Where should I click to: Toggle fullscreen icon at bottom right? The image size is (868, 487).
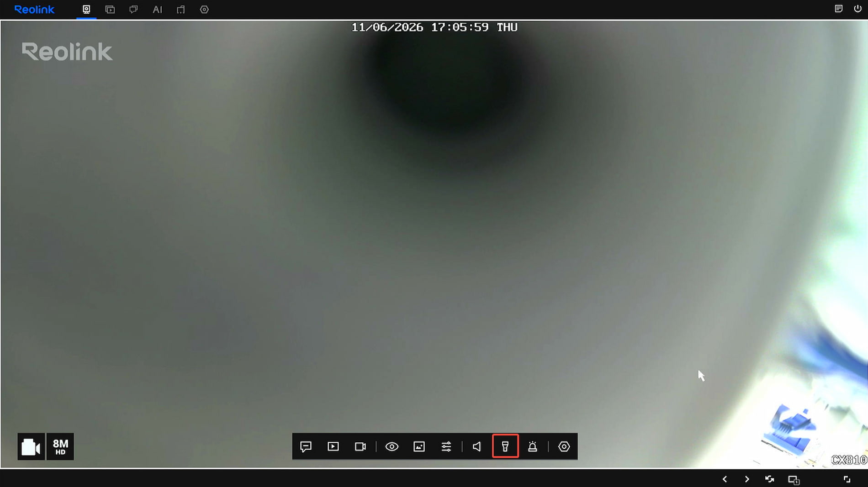(847, 479)
